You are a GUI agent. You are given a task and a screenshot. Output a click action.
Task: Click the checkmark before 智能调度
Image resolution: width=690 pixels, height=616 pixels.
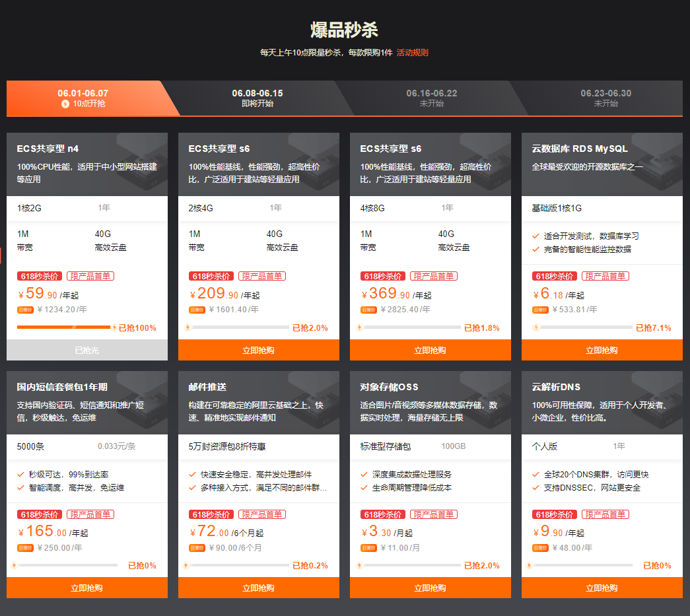20,487
